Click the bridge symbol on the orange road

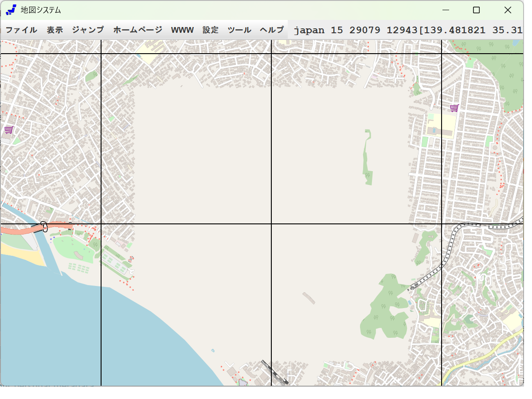click(x=43, y=227)
